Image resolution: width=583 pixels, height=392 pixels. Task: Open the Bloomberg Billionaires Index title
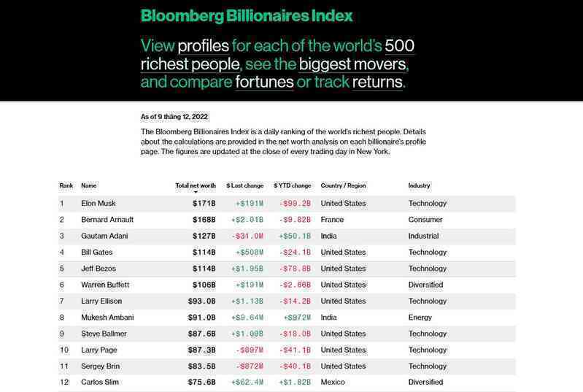tap(247, 16)
